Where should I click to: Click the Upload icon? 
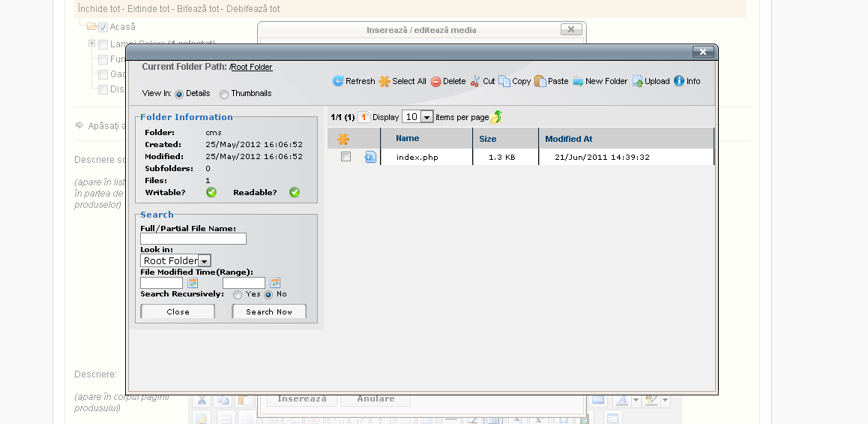point(638,82)
